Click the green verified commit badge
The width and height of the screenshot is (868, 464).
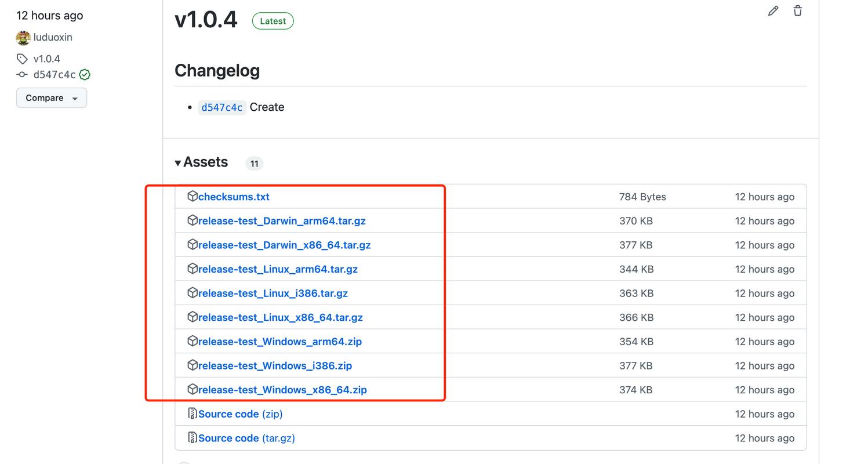85,75
